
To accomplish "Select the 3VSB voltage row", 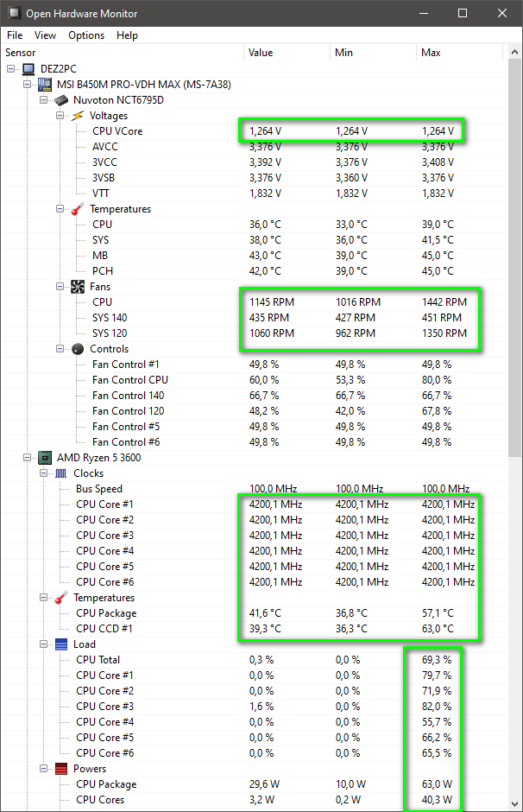I will [x=254, y=178].
